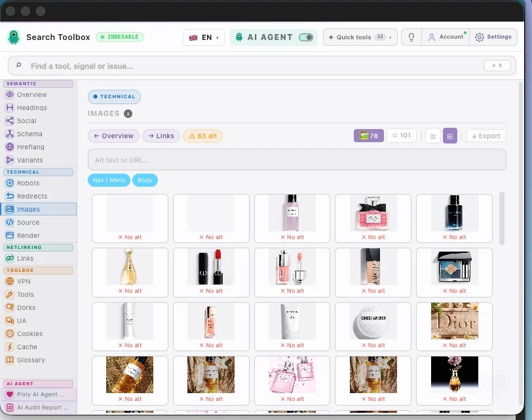Viewport: 532px width, 420px height.
Task: Toggle the 63 alt warning filter
Action: 203,136
